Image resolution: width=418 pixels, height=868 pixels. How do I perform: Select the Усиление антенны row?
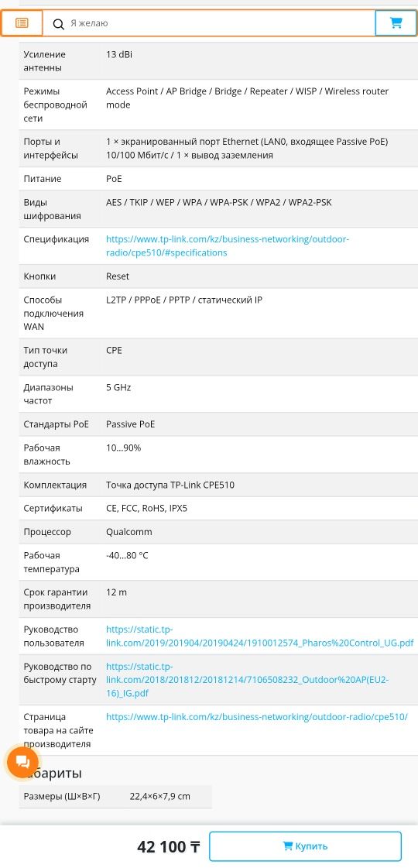(x=218, y=61)
